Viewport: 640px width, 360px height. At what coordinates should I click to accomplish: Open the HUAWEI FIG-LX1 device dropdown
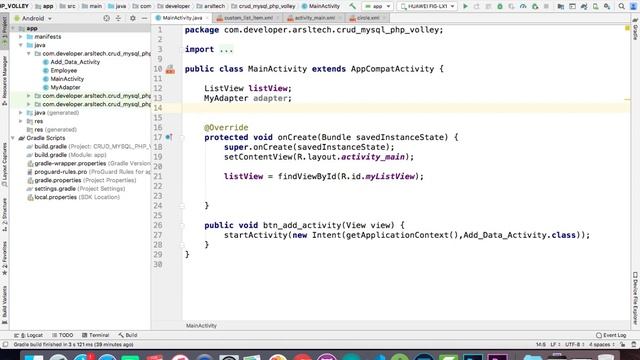click(427, 6)
